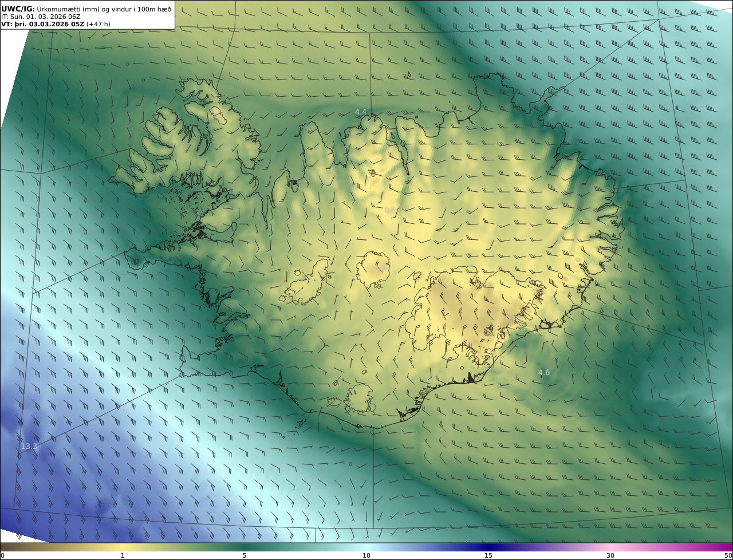Click the 'VT: þri. 03.03.2026 05Z' line

tap(43, 24)
